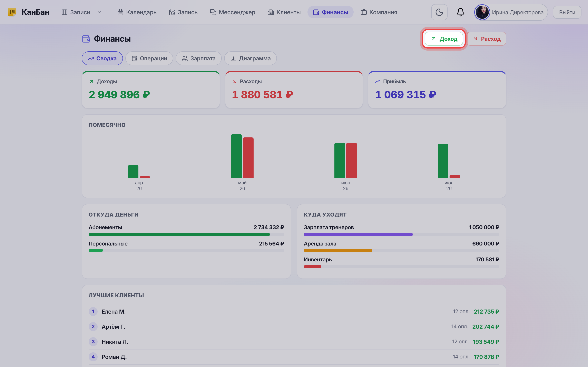Go to the Запись booking page
Viewport: 588px width, 367px height.
pos(183,12)
